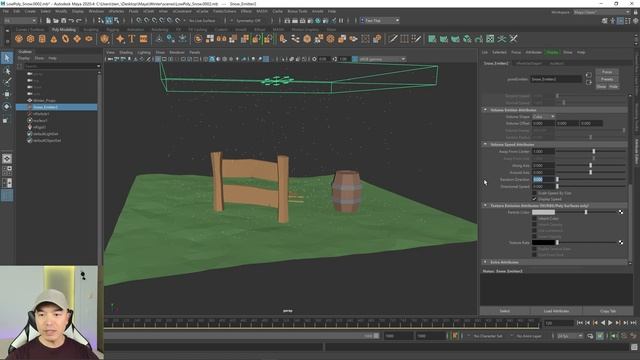This screenshot has height=360, width=640.
Task: Click the Multi-Cut knife shelf icon
Action: pos(393,39)
